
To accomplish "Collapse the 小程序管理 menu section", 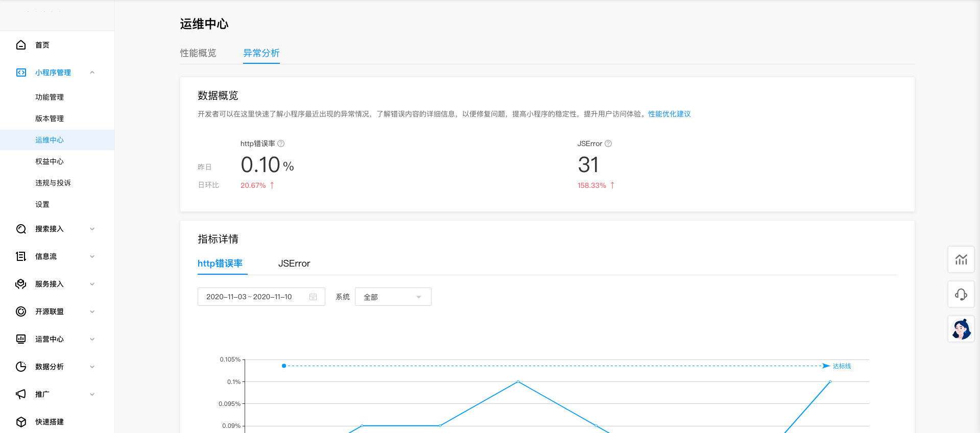I will (92, 73).
